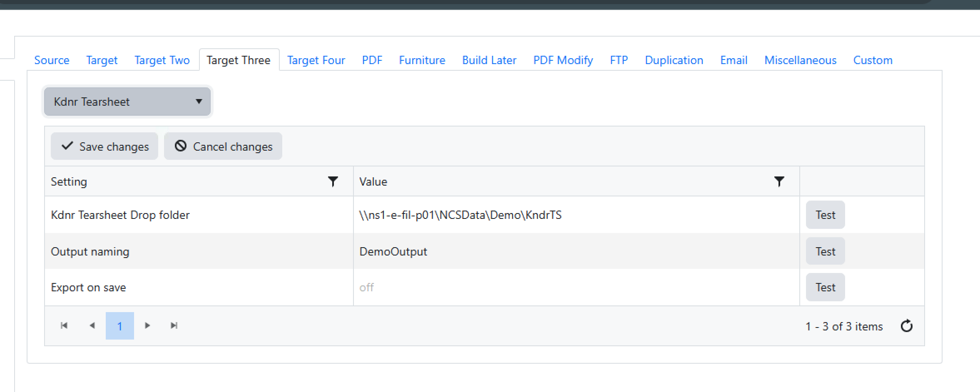Test the Kdnr Tearsheet Drop folder setting
980x392 pixels.
pyautogui.click(x=825, y=215)
